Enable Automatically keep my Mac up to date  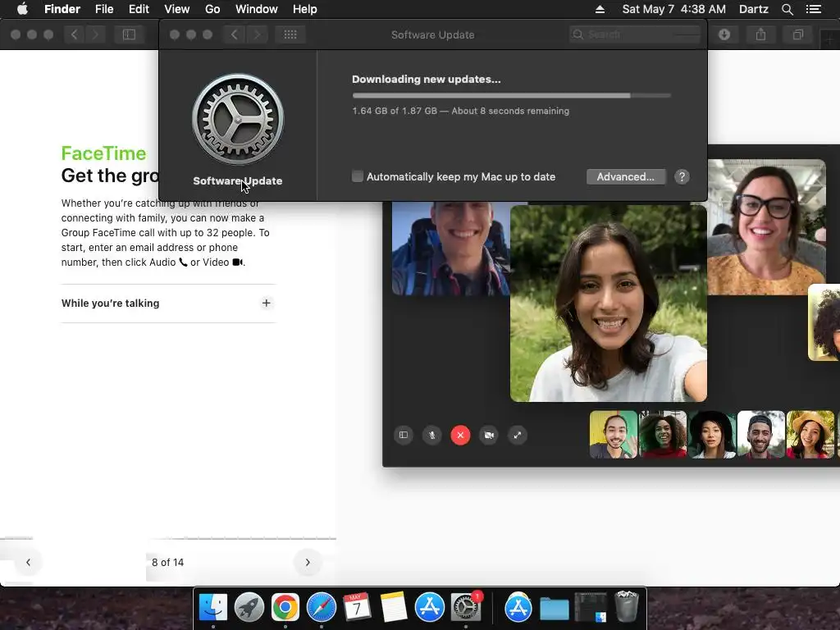[x=358, y=176]
